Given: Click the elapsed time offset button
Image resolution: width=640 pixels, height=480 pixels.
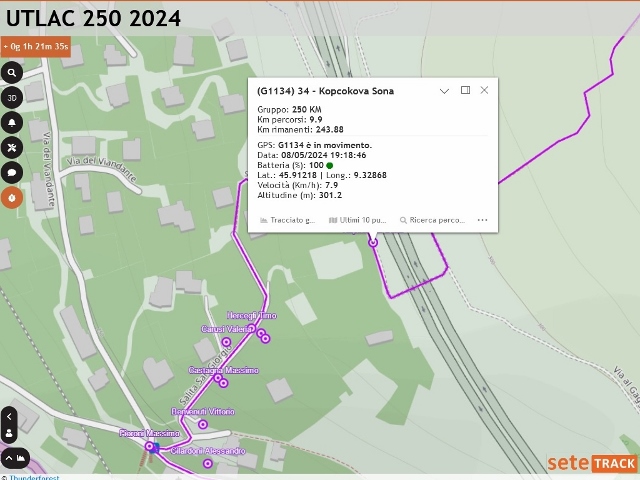Looking at the screenshot, I should click(36, 47).
